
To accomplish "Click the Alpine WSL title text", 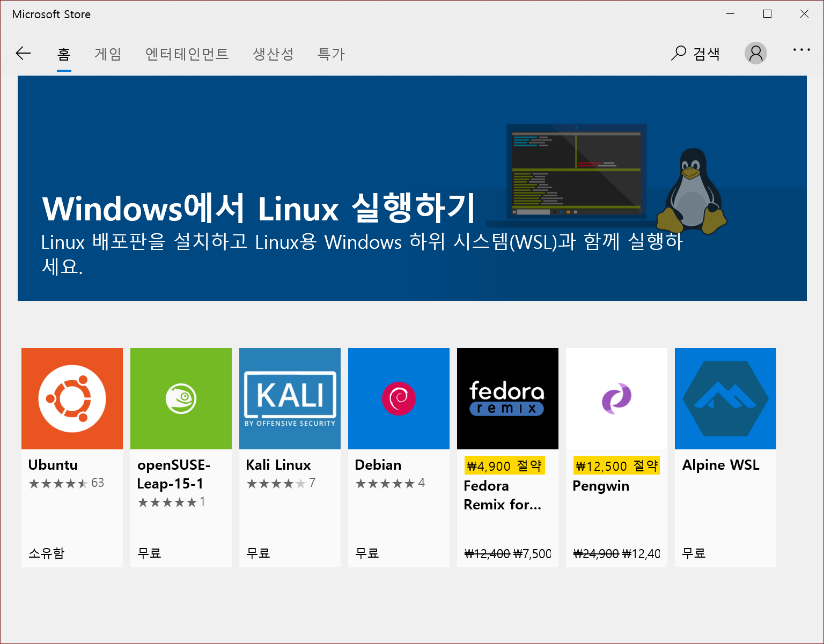I will point(720,465).
